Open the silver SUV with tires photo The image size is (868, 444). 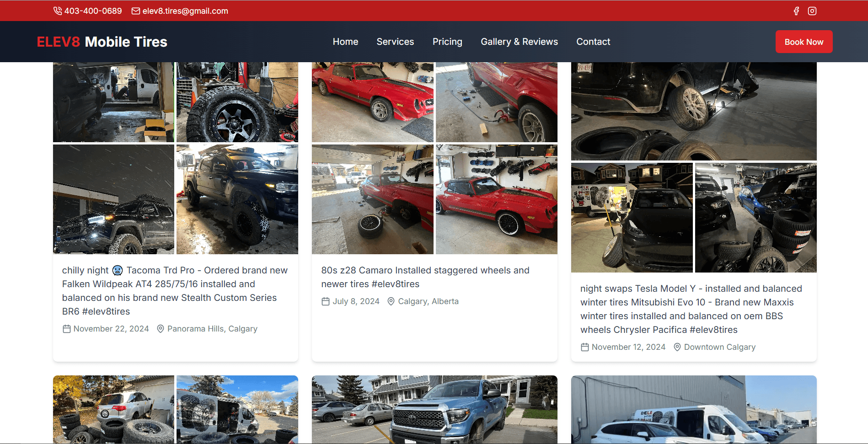pyautogui.click(x=113, y=410)
